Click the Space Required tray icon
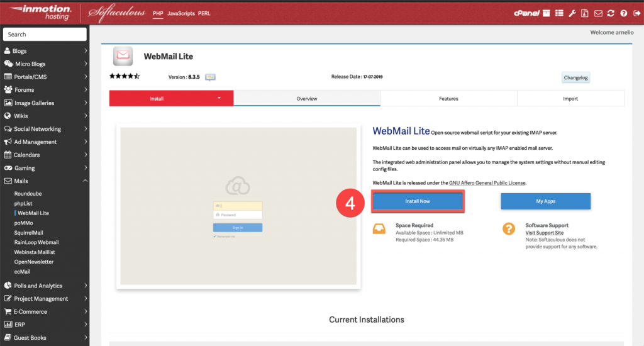The image size is (644, 346). pyautogui.click(x=379, y=229)
